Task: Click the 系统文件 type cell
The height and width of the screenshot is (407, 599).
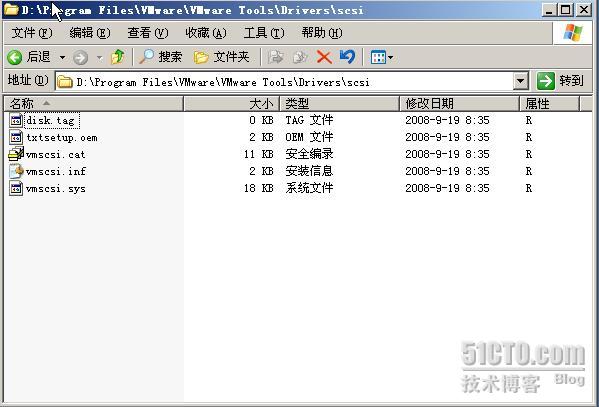Action: (x=309, y=188)
